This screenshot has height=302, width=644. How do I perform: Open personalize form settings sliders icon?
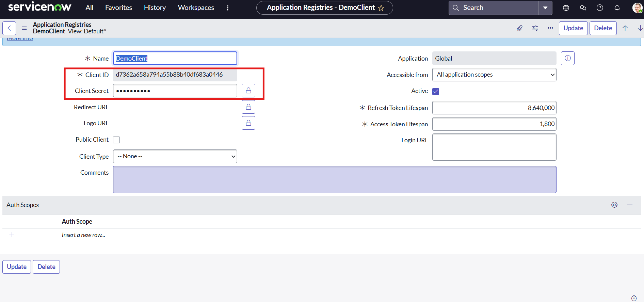[x=535, y=28]
